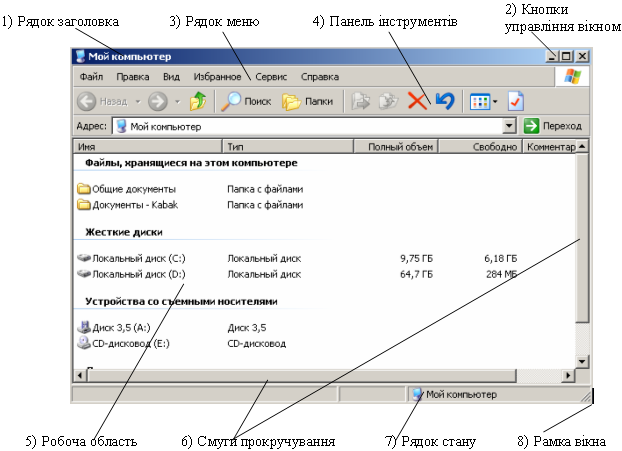This screenshot has width=622, height=451.
Task: Open the Избранное menu
Action: coord(217,77)
